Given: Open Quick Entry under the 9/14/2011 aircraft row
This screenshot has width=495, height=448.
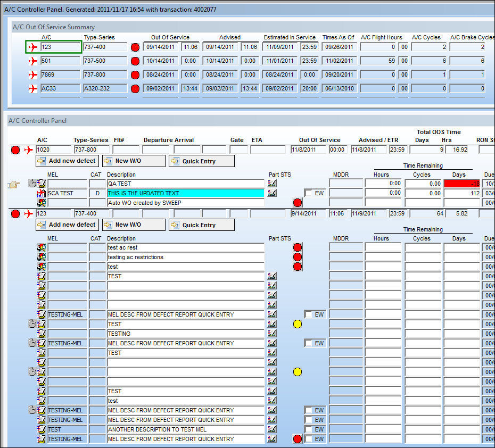Looking at the screenshot, I should pos(202,225).
